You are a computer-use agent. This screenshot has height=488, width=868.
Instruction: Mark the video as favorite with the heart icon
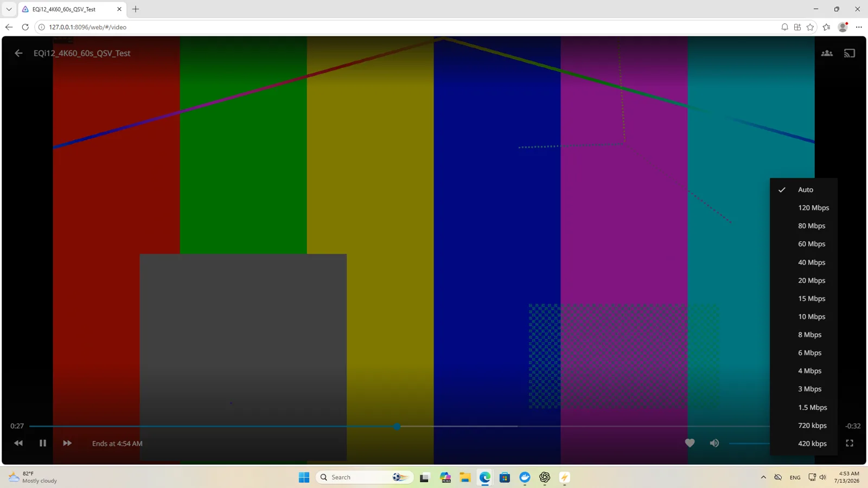690,443
